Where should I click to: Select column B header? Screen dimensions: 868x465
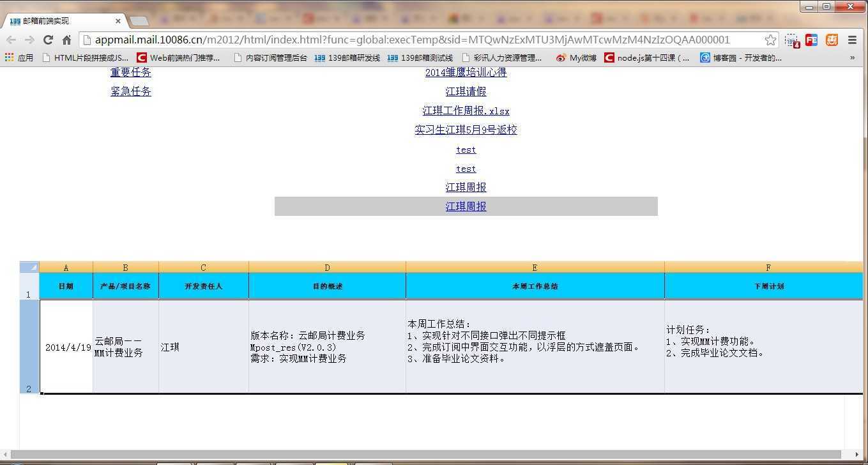(x=126, y=267)
